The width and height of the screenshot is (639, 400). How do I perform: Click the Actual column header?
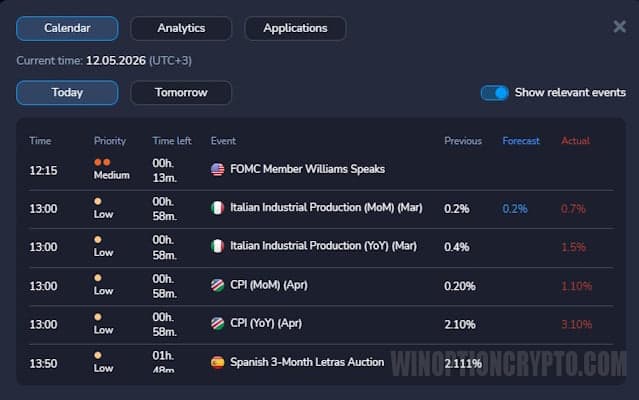tap(575, 141)
